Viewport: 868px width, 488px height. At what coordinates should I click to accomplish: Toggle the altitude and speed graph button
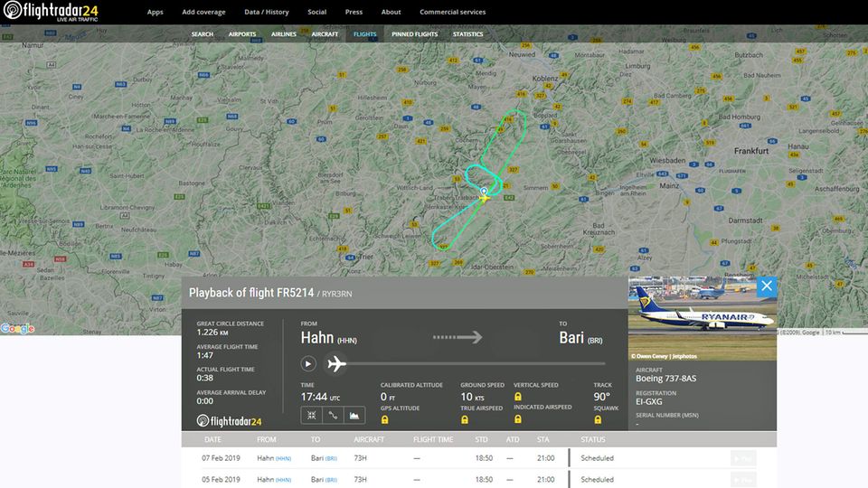(x=354, y=416)
